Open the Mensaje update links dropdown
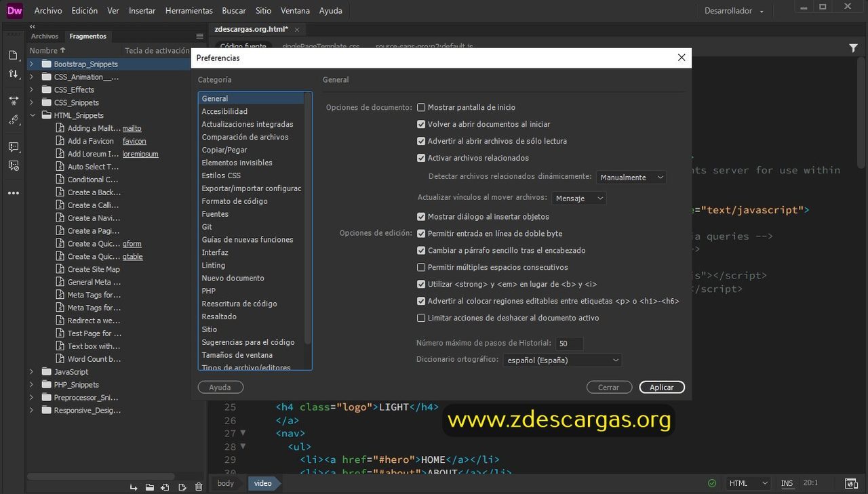 pyautogui.click(x=578, y=199)
